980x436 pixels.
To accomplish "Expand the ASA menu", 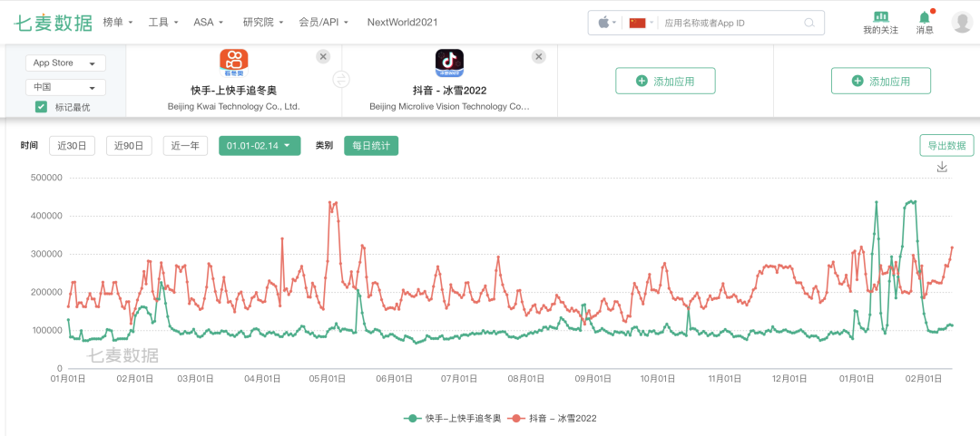I will [x=209, y=23].
